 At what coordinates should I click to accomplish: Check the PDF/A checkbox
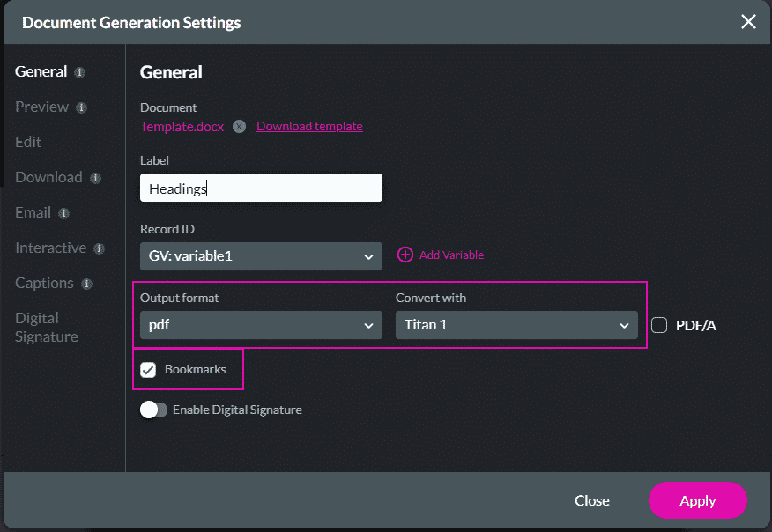click(x=659, y=325)
